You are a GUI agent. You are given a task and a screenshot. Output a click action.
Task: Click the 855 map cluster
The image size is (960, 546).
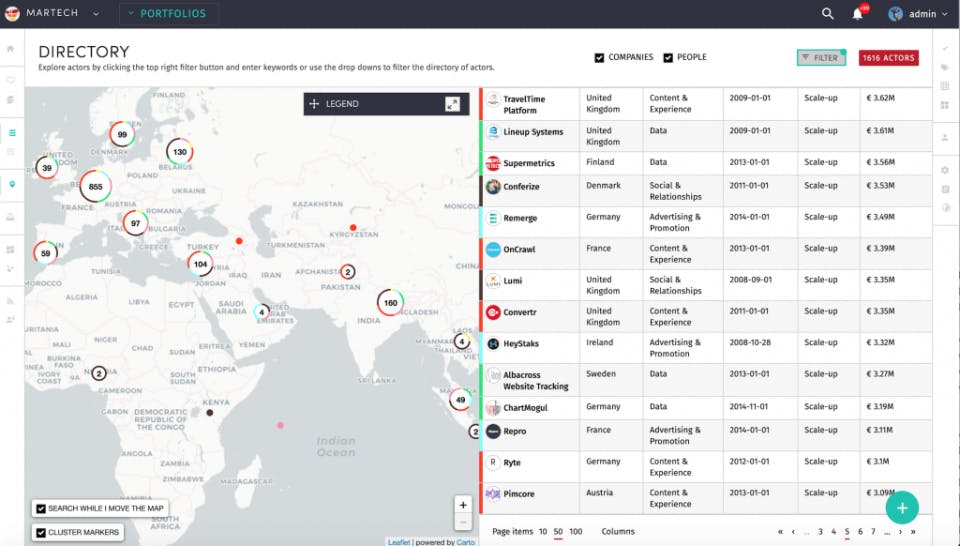[96, 187]
